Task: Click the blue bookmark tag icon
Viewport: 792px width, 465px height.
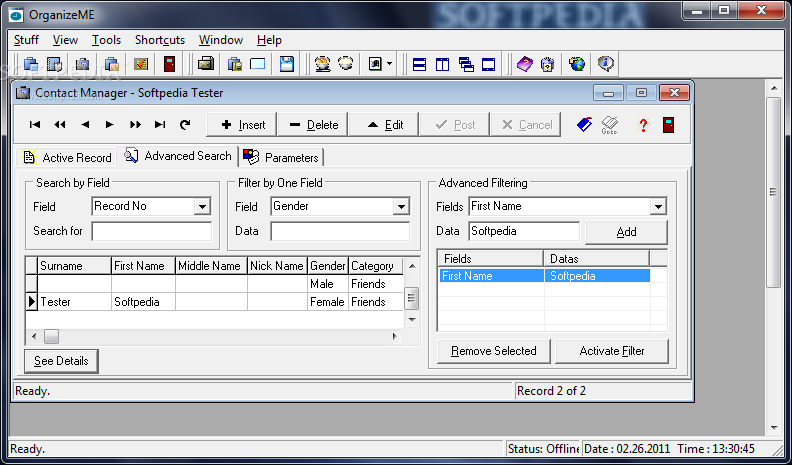Action: pos(584,124)
